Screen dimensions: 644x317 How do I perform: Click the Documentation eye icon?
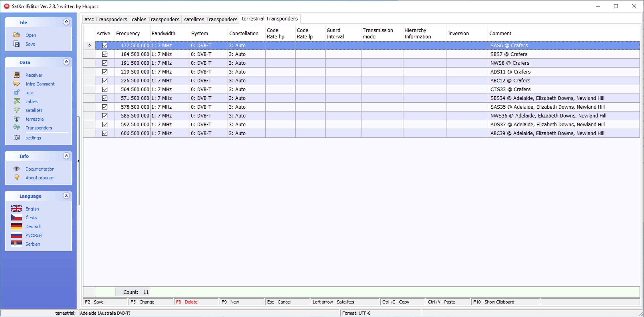pos(16,169)
